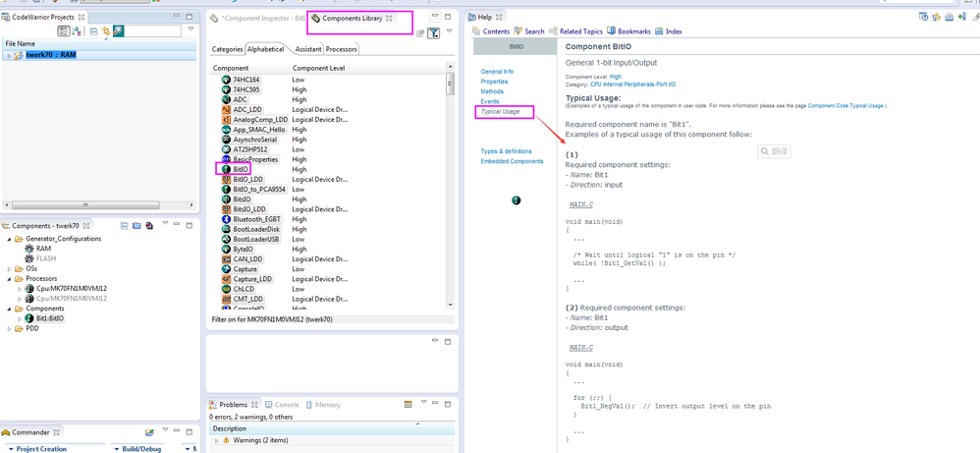The height and width of the screenshot is (453, 980).
Task: Expand first Cpu:MK70FN1M0VMJ12 node
Action: tap(20, 289)
